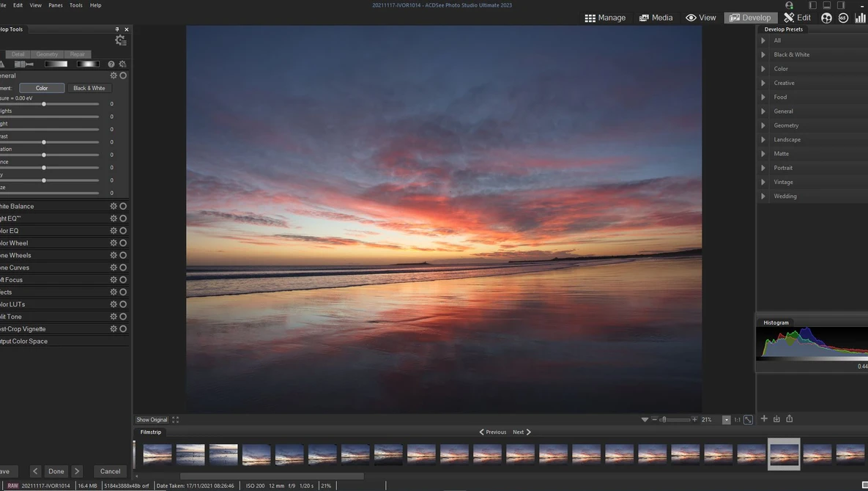Open the Edit menu
868x491 pixels.
18,5
